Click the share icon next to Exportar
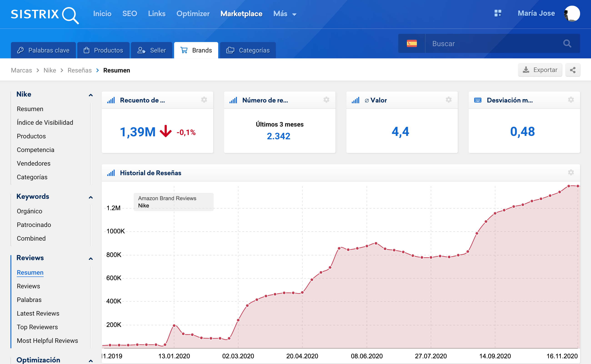The width and height of the screenshot is (591, 364). click(572, 70)
